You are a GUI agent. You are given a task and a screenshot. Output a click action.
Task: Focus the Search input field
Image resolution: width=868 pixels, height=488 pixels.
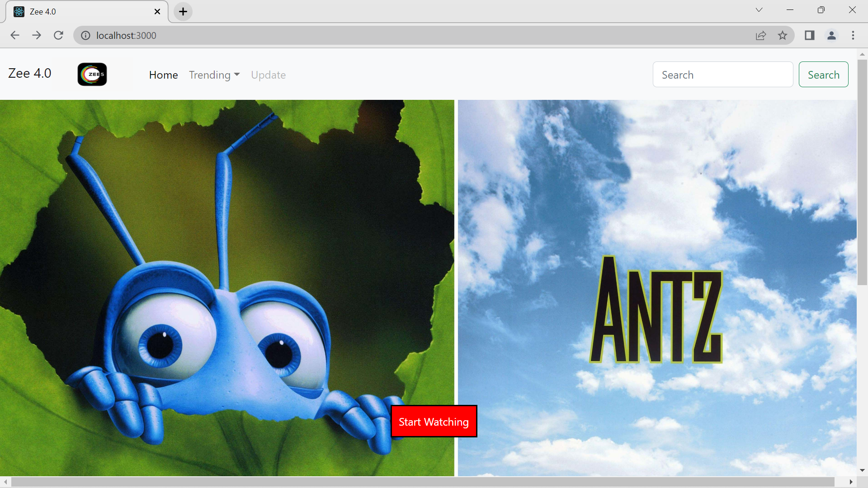click(723, 75)
